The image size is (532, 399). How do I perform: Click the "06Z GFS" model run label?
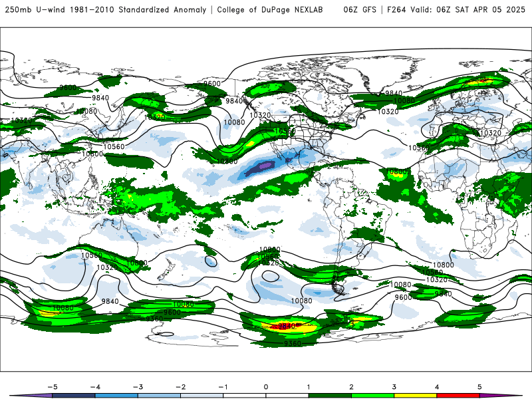tap(360, 10)
